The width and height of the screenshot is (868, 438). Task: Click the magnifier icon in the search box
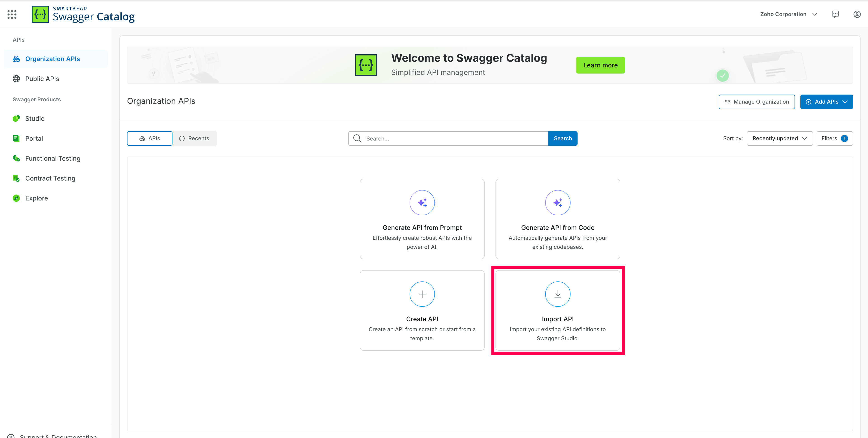click(357, 139)
